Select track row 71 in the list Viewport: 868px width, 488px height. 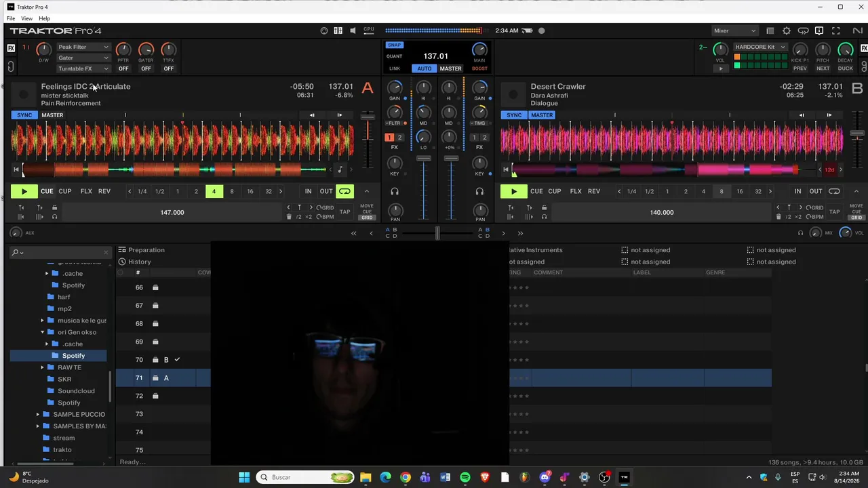click(443, 378)
